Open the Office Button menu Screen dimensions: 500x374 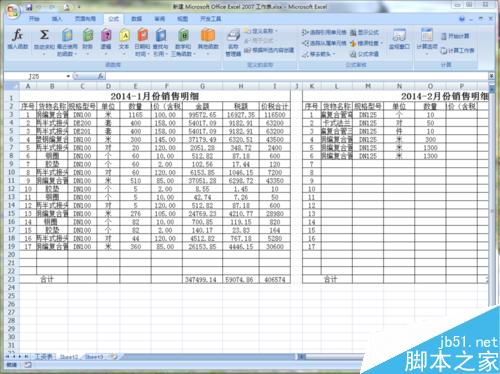(x=12, y=12)
